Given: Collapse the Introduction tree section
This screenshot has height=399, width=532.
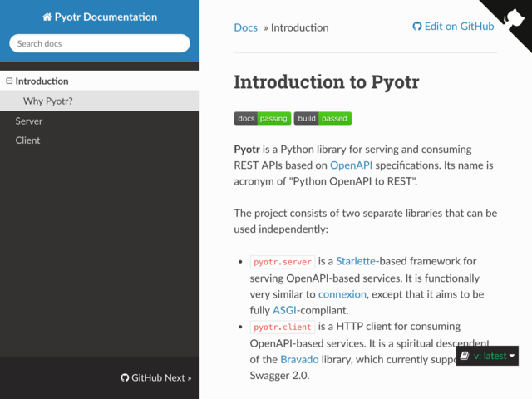Looking at the screenshot, I should (9, 81).
